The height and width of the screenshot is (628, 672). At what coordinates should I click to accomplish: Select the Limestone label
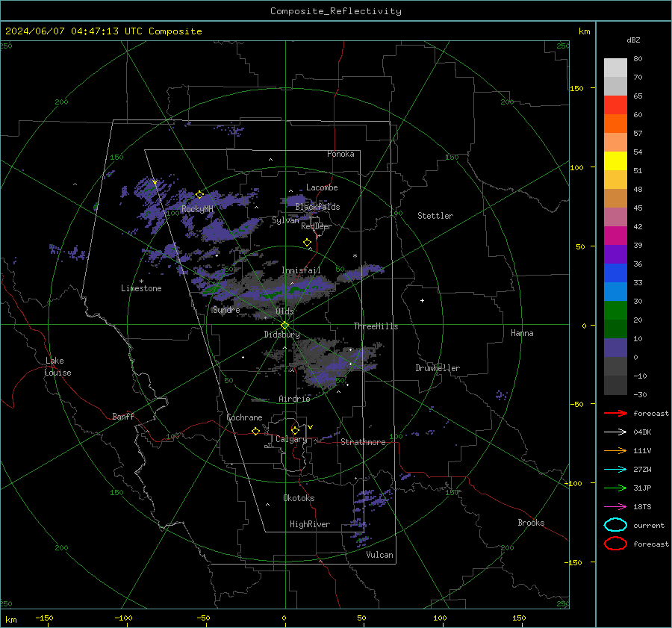[x=141, y=288]
